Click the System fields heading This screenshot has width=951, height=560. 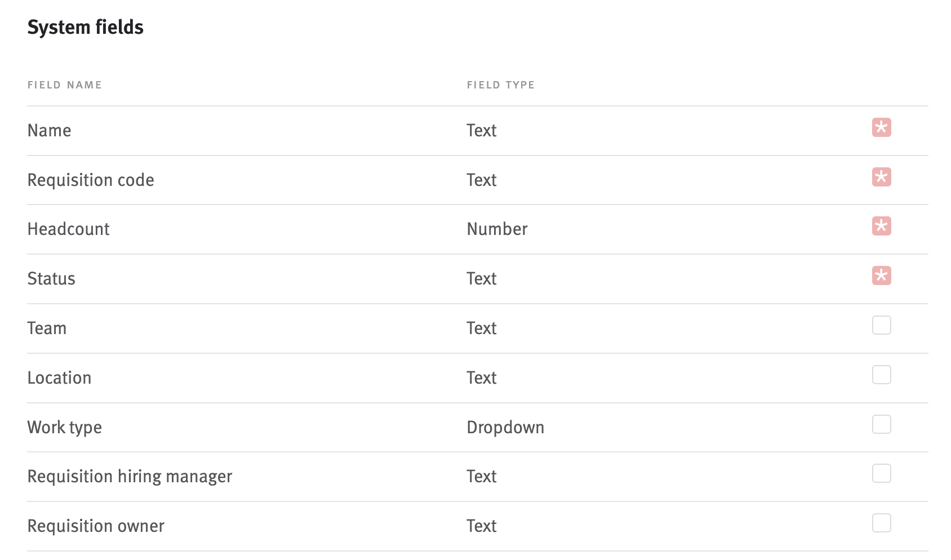click(86, 26)
